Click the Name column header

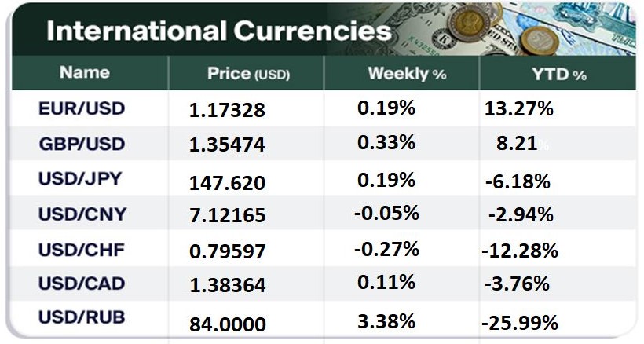[83, 73]
